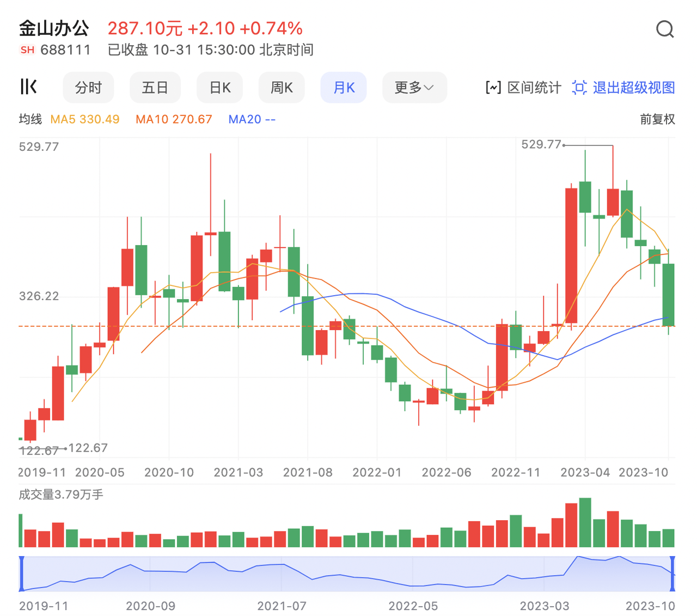Switch to the 分时 chart tab

tap(88, 88)
